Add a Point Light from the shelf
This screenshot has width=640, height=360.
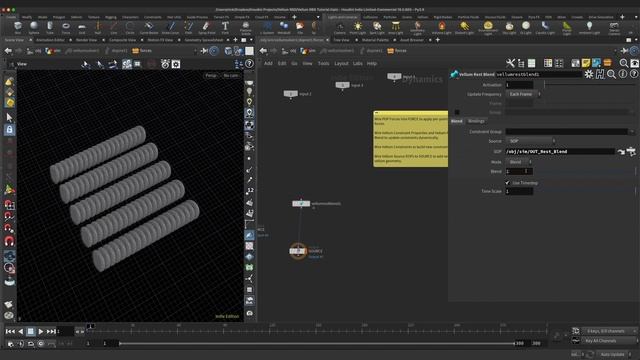click(x=358, y=28)
